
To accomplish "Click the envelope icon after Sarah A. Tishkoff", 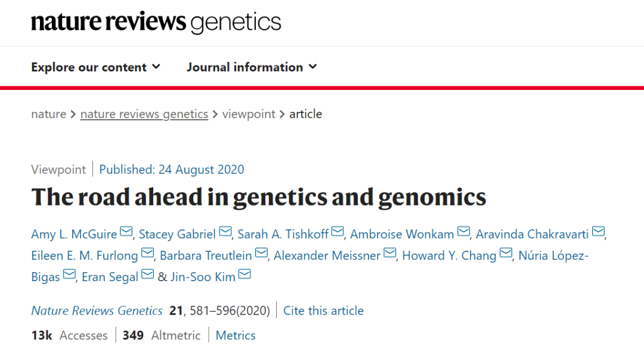I will 338,232.
